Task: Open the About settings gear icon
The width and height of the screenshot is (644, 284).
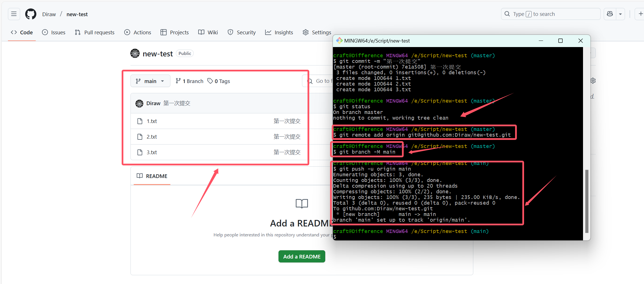Action: click(x=593, y=81)
